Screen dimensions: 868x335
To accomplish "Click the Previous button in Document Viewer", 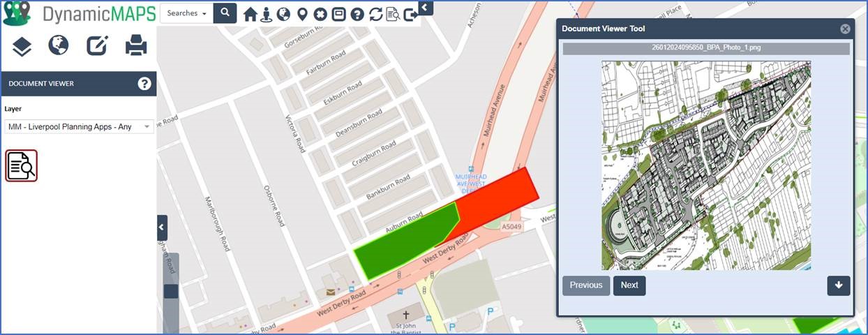I will click(x=586, y=285).
